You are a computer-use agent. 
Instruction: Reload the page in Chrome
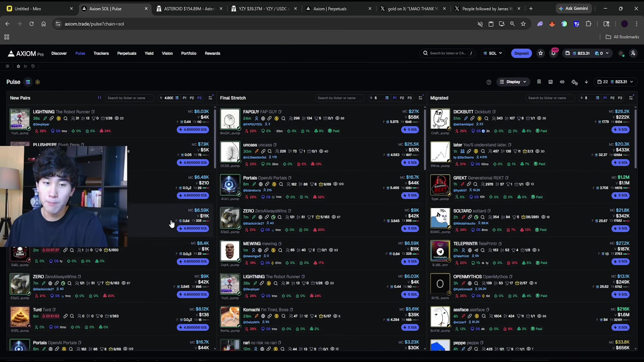tap(32, 24)
